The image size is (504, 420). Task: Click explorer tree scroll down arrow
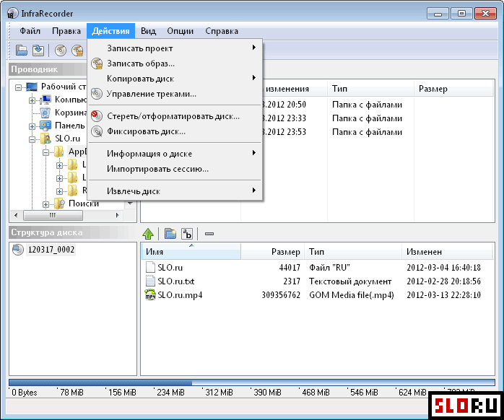(x=130, y=204)
